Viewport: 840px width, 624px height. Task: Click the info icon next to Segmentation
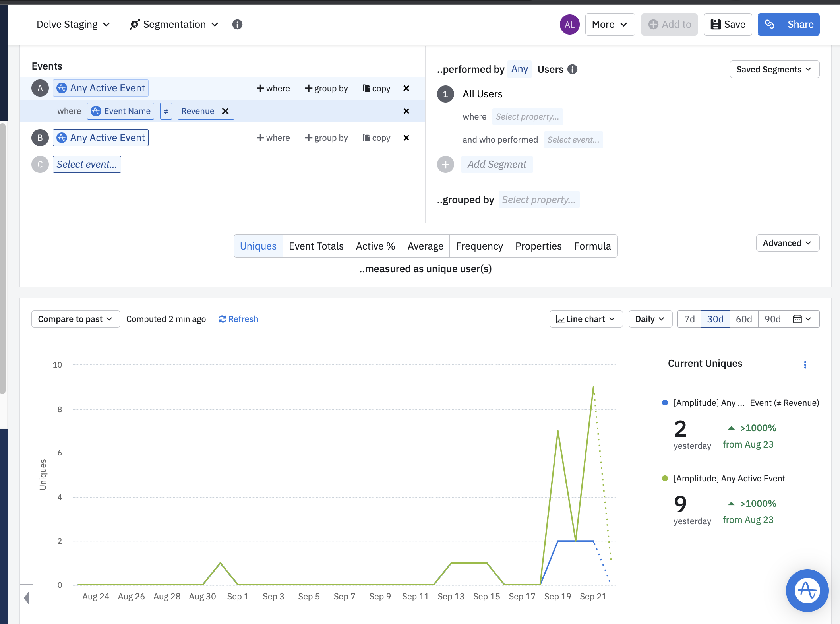[237, 25]
